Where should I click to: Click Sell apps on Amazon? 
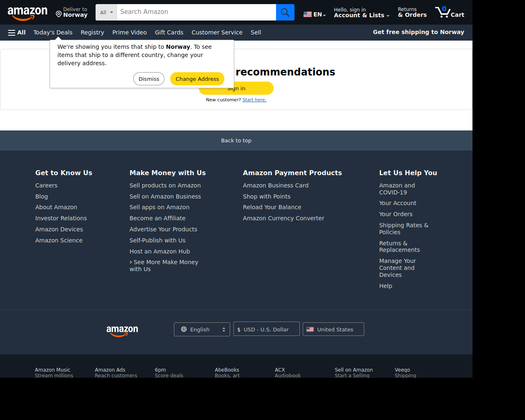pyautogui.click(x=160, y=207)
